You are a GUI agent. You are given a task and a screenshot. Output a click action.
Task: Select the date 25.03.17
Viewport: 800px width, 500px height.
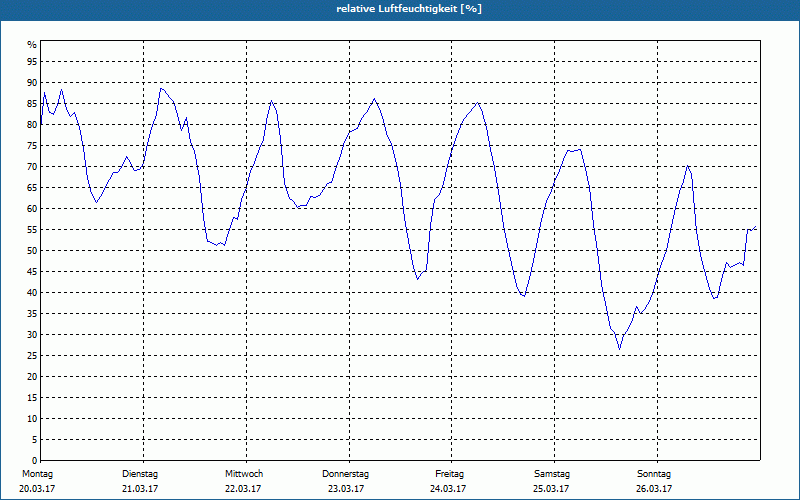click(551, 489)
